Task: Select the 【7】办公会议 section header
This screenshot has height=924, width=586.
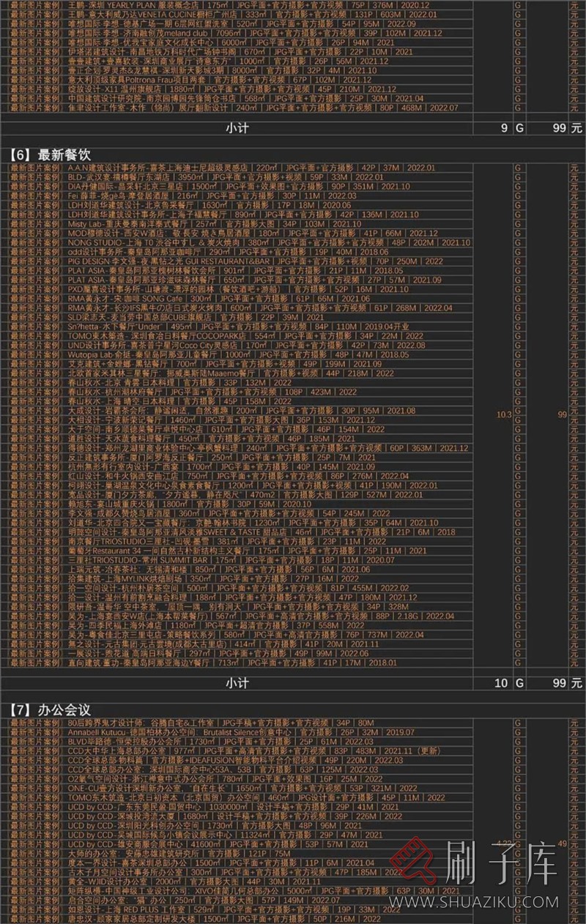Action: click(51, 709)
